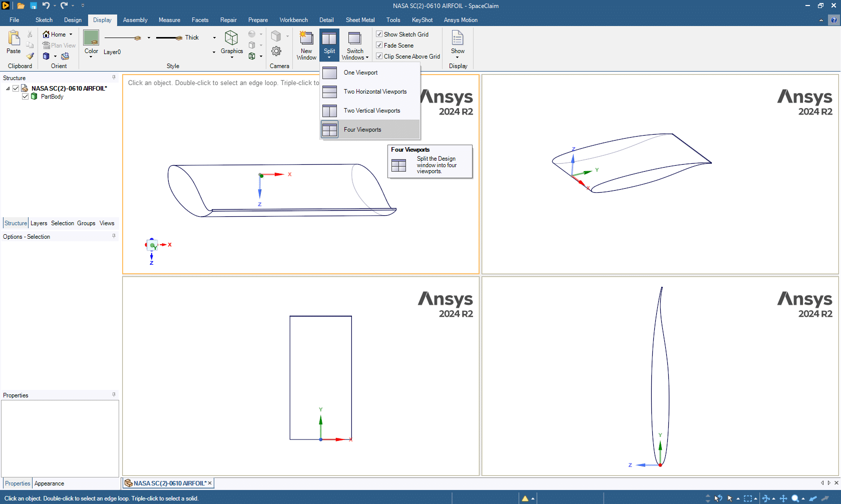Uncheck Show Sketch Grid
This screenshot has width=841, height=504.
pyautogui.click(x=379, y=35)
